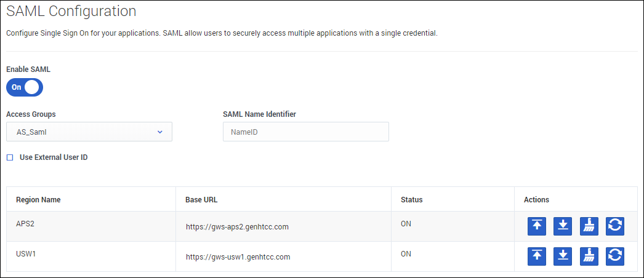The height and width of the screenshot is (278, 644).
Task: Click the gws-usw1.genhtcc.com base URL
Action: click(238, 257)
